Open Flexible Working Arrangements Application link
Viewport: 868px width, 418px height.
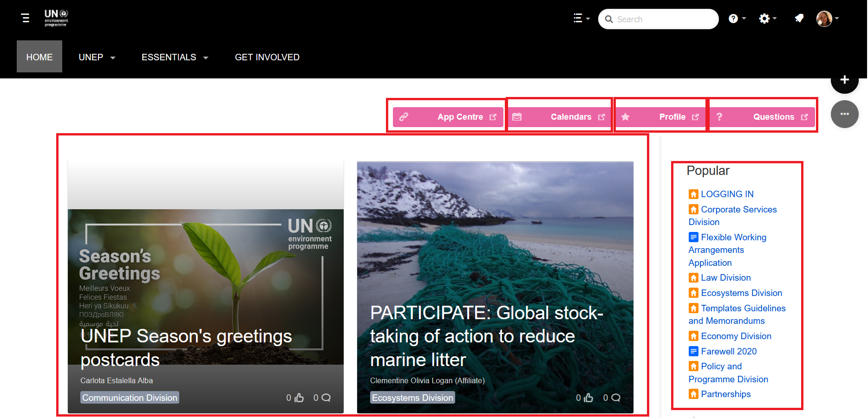pos(728,250)
